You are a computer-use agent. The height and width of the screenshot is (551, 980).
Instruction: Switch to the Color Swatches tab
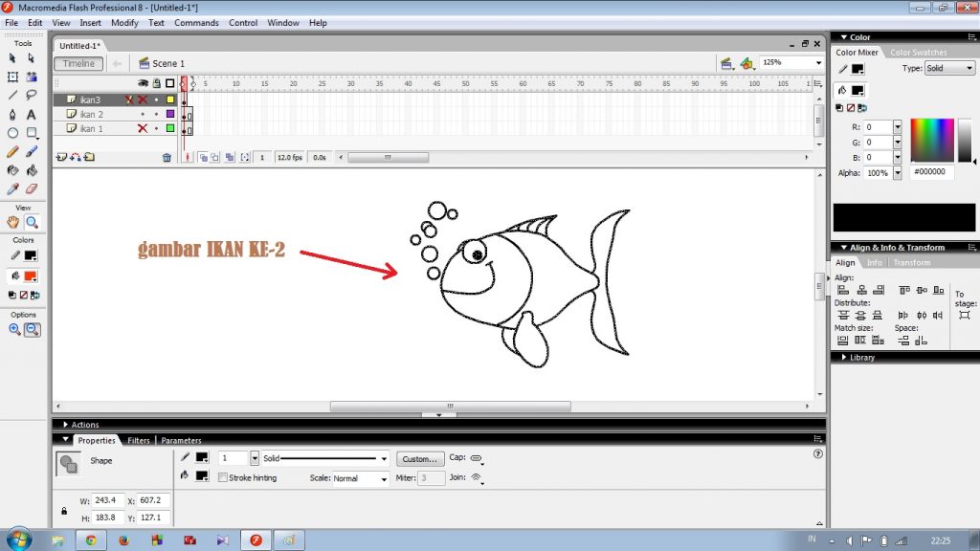click(x=918, y=53)
